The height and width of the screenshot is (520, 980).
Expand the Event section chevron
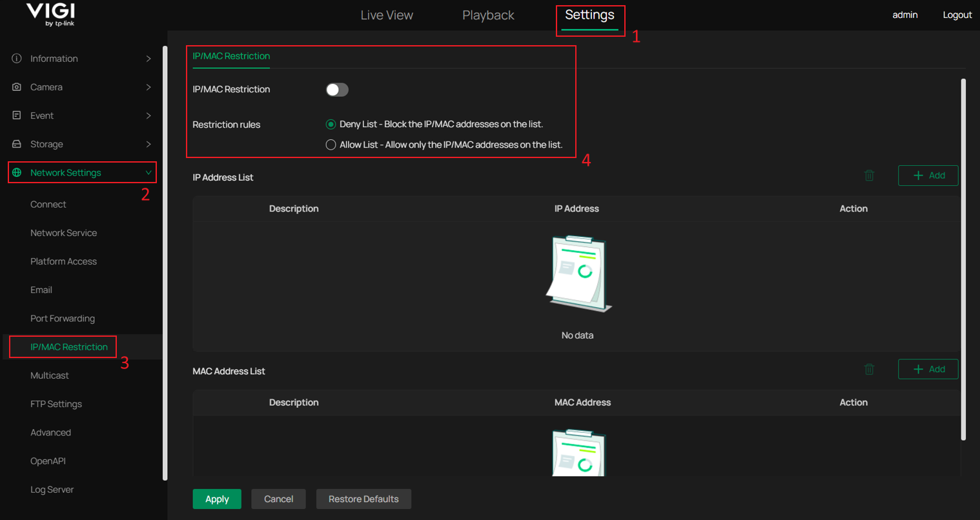pyautogui.click(x=148, y=115)
